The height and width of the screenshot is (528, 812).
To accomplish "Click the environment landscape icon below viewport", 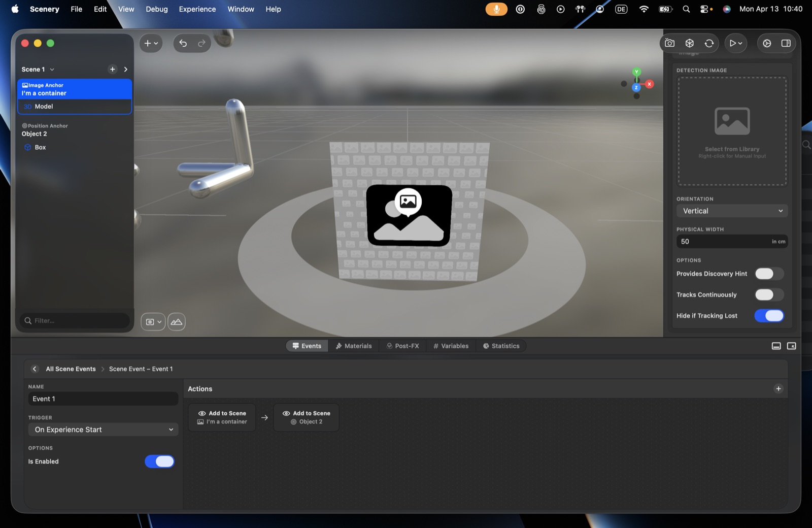I will pos(177,322).
